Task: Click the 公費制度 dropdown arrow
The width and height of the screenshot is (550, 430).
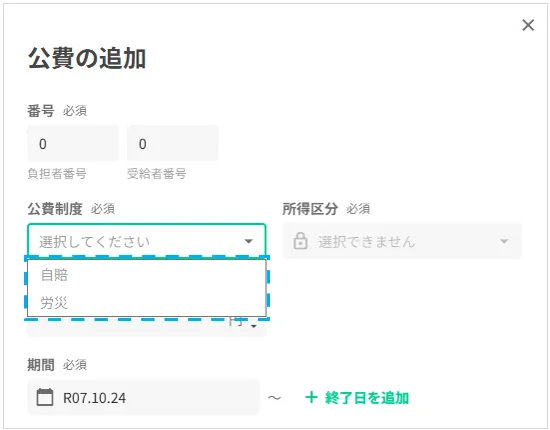Action: tap(248, 241)
